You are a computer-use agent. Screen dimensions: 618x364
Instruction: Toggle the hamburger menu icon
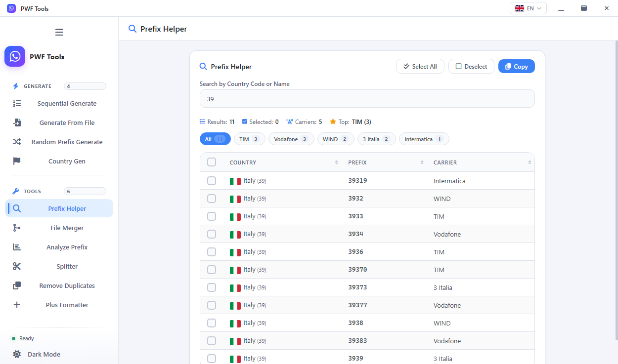pyautogui.click(x=59, y=32)
